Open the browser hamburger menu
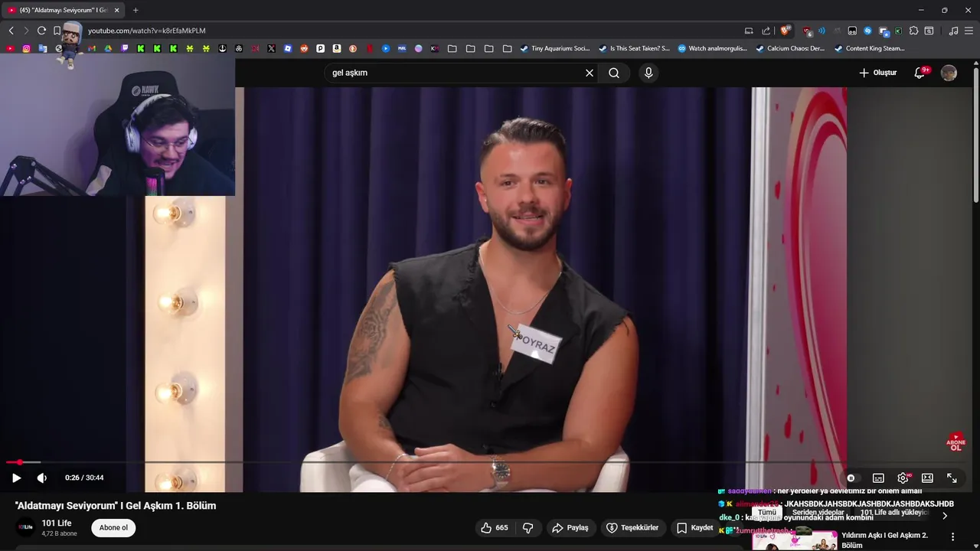This screenshot has height=551, width=980. point(969,31)
